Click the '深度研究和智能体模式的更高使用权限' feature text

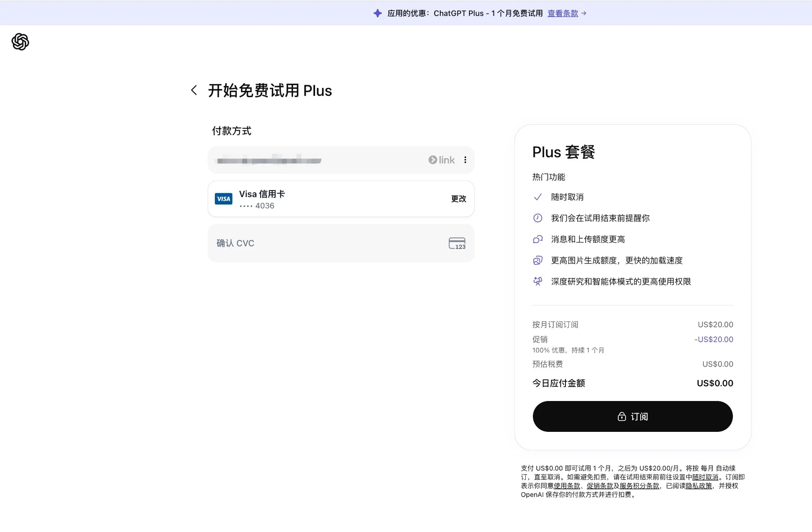tap(621, 281)
